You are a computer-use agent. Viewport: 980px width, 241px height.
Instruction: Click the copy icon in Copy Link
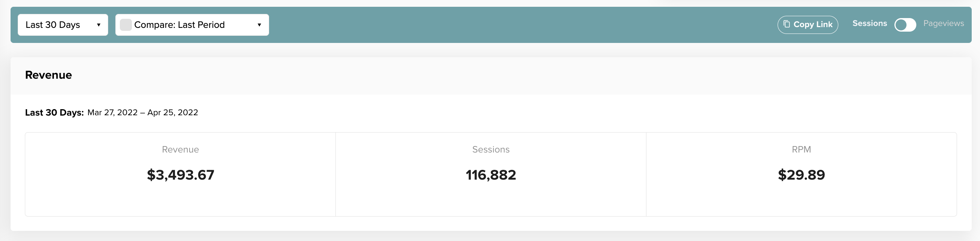point(786,24)
